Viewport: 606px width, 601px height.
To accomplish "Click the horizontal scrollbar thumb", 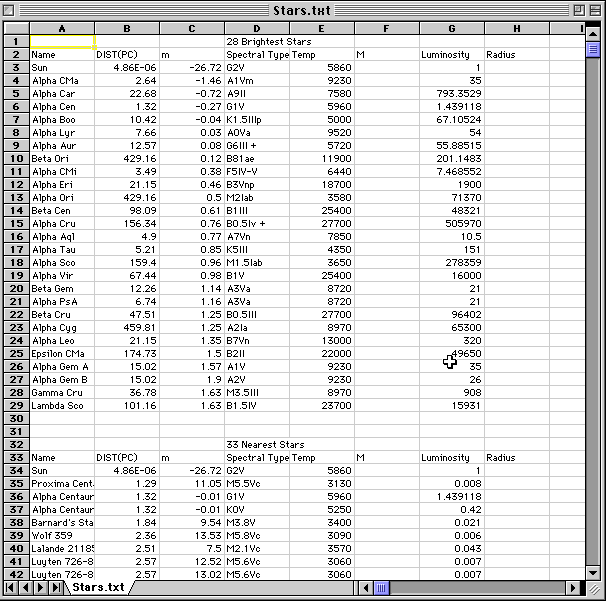I will (381, 588).
